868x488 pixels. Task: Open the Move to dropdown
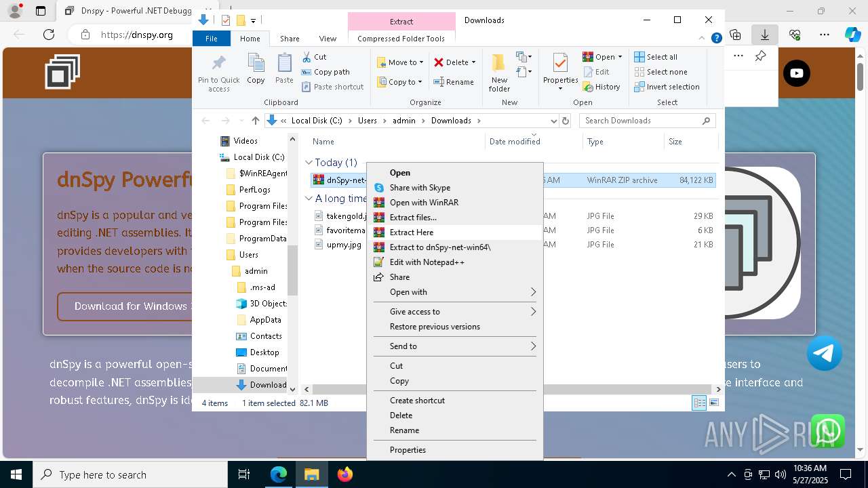coord(400,62)
